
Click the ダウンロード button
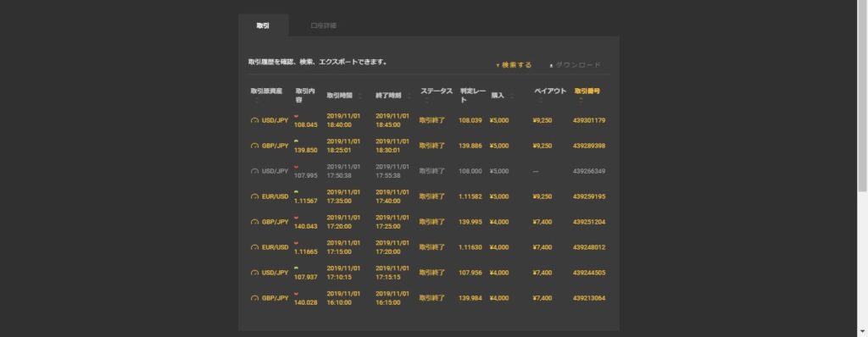tap(575, 65)
